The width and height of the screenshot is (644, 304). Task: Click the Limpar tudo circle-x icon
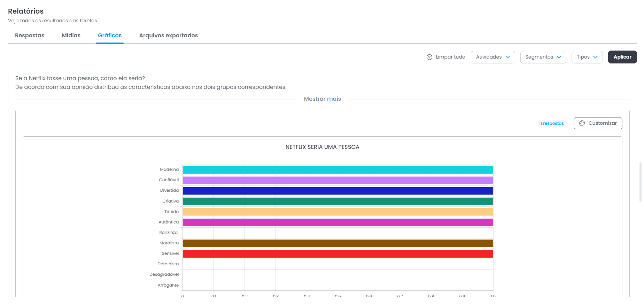coord(429,57)
